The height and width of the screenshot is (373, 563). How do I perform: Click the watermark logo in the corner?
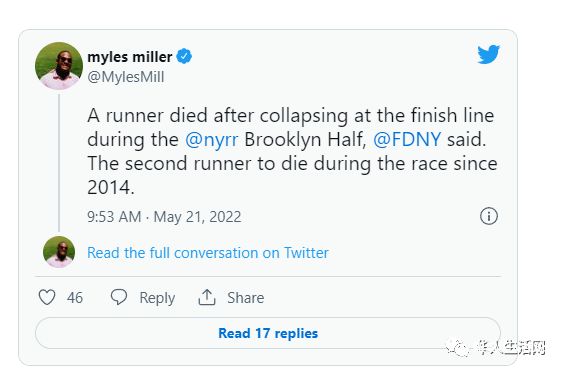click(495, 348)
